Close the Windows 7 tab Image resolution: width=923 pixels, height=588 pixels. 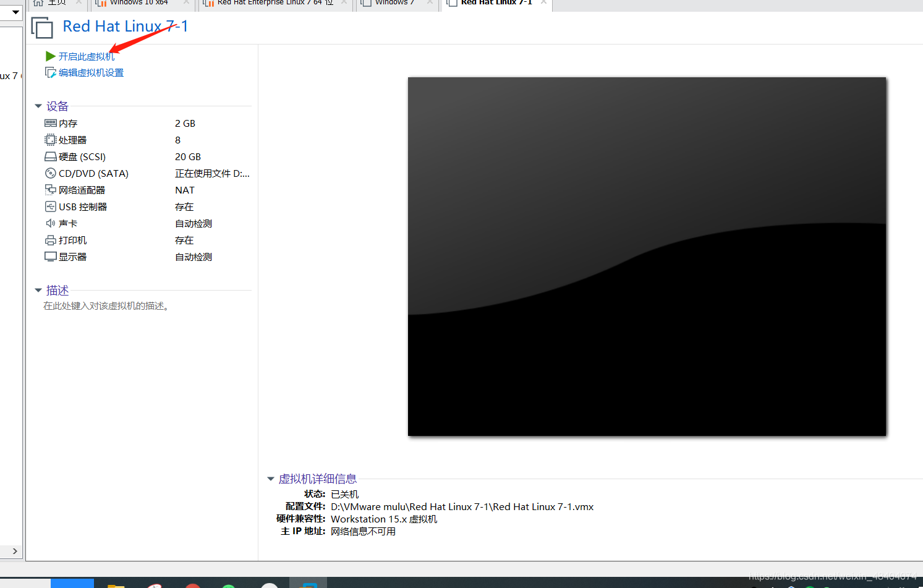[430, 2]
